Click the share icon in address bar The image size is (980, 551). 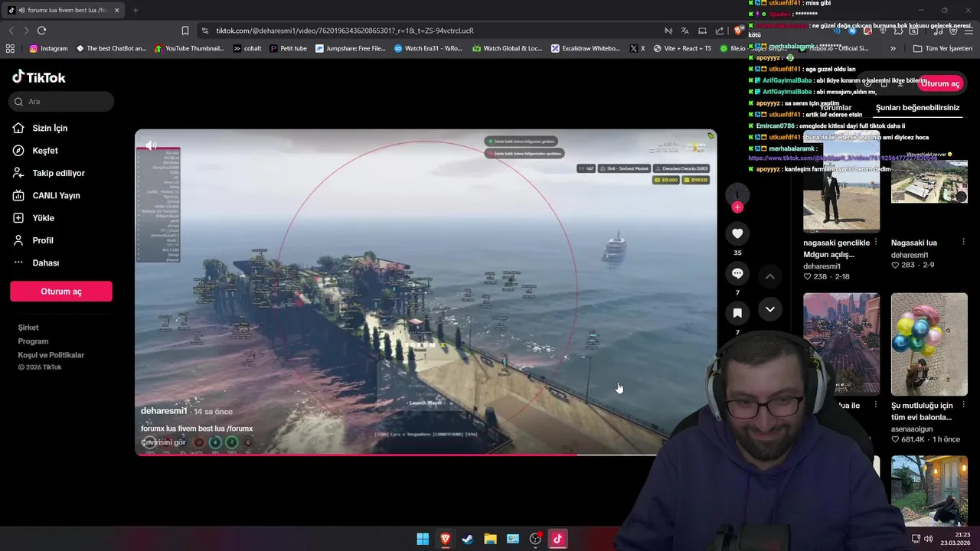(720, 31)
